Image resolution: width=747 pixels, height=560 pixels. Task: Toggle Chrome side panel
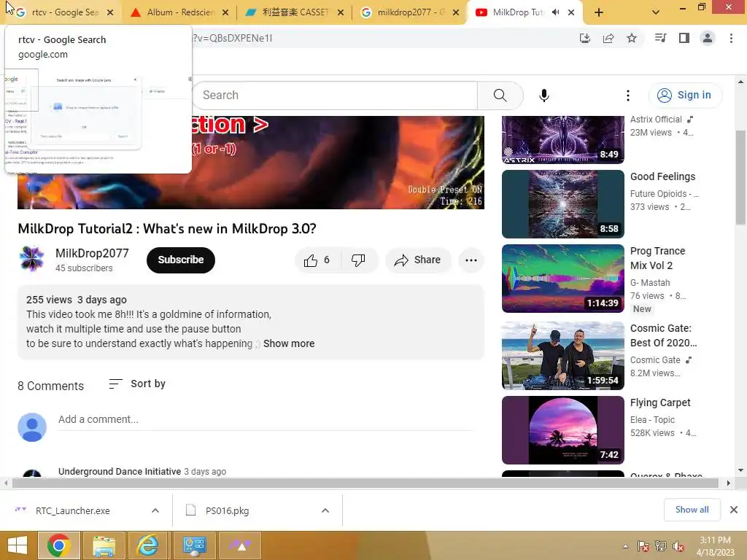pyautogui.click(x=684, y=38)
